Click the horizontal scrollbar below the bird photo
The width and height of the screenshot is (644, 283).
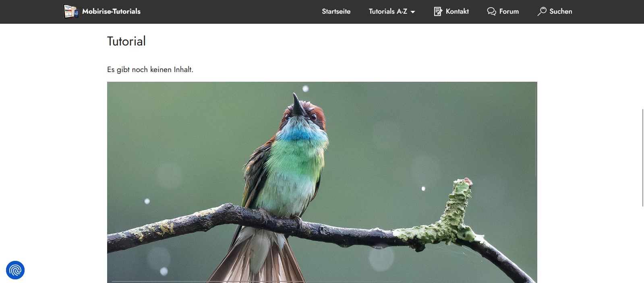click(x=257, y=281)
